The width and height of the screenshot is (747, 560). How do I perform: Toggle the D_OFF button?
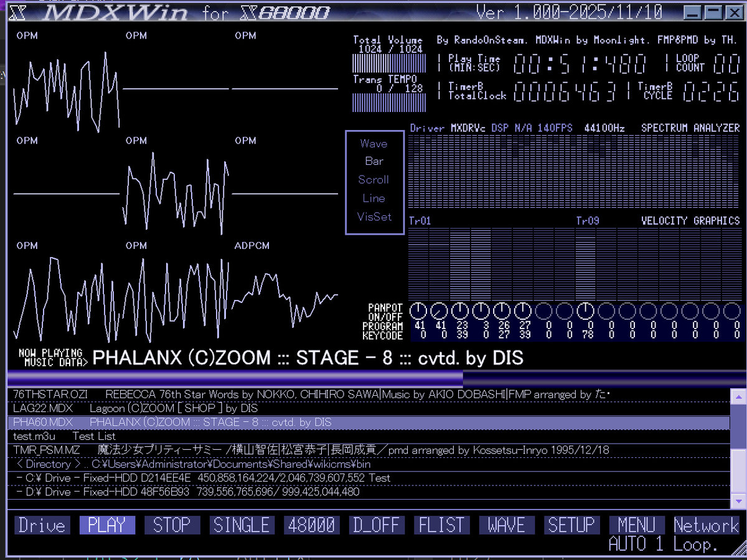[x=376, y=525]
